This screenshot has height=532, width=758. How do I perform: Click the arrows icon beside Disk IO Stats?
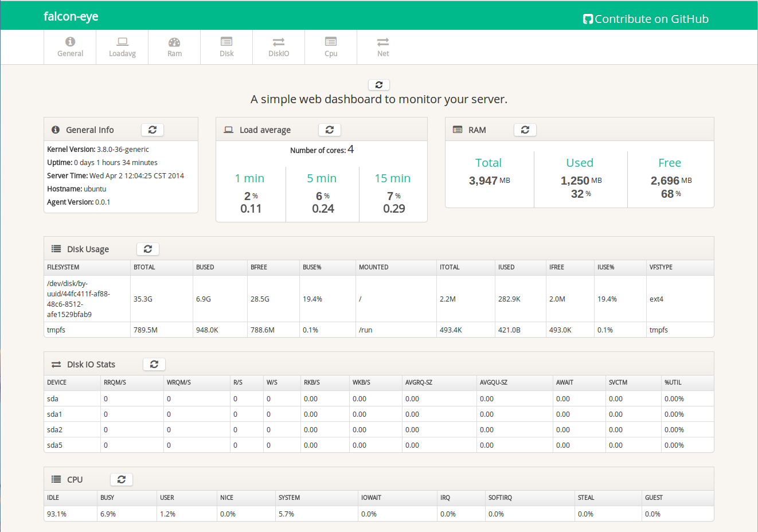[x=56, y=365]
